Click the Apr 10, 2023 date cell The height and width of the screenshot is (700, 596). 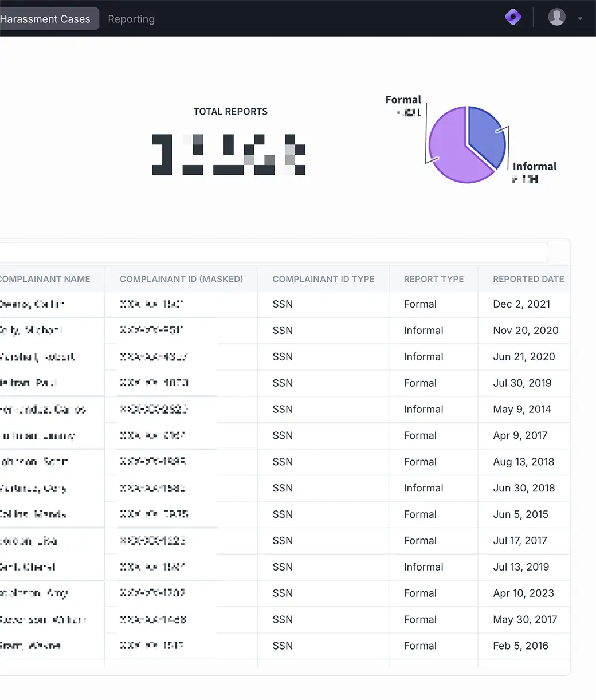(x=523, y=593)
